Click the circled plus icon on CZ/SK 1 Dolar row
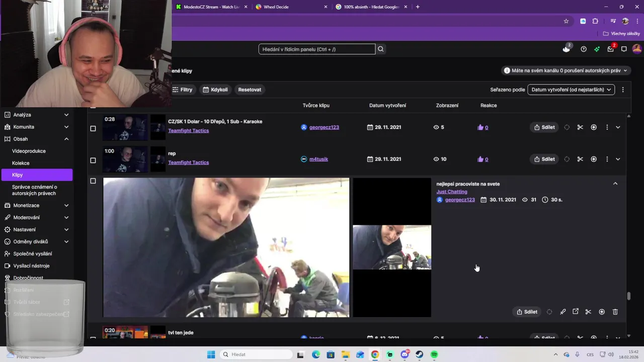The width and height of the screenshot is (644, 362). coord(594,127)
